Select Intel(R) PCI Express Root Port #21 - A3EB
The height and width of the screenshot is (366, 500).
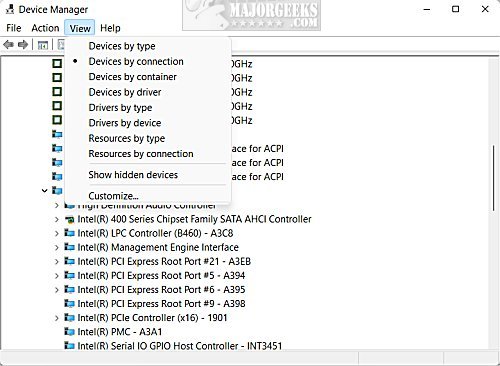[x=164, y=261]
